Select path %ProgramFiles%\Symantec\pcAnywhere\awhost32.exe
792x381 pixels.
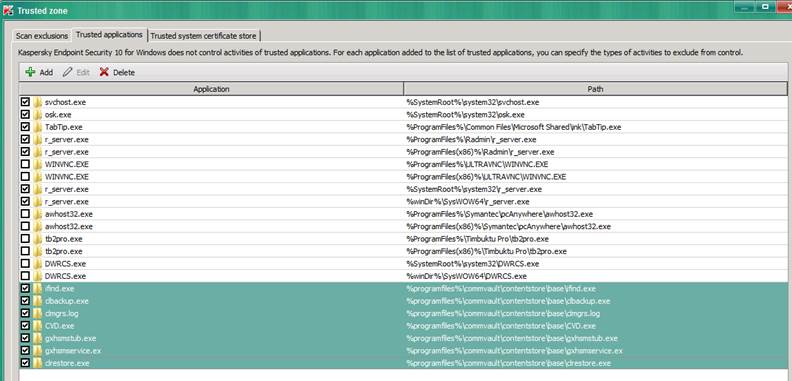tap(500, 214)
